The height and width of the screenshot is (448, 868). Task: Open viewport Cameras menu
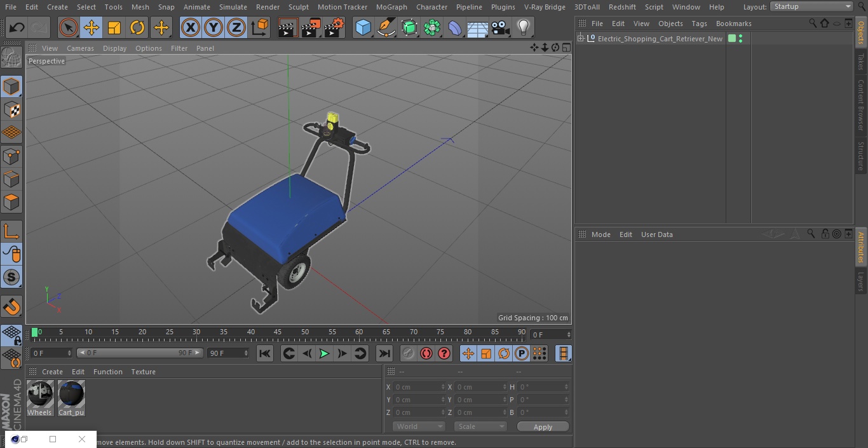pyautogui.click(x=80, y=48)
